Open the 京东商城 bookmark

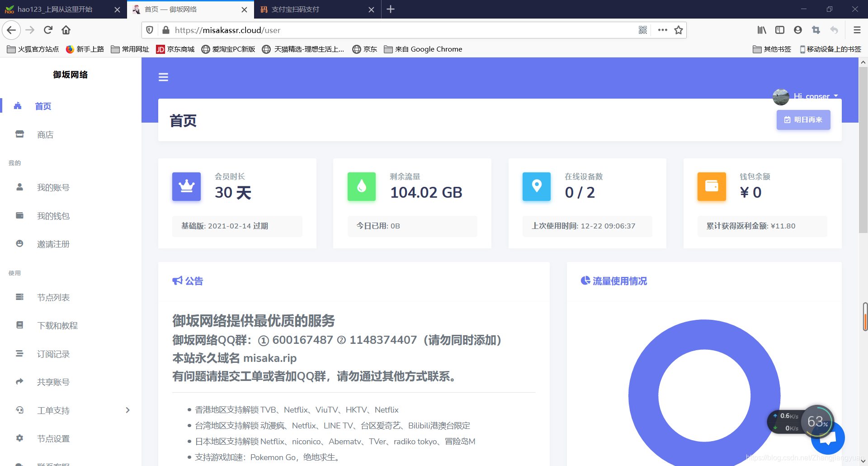175,49
